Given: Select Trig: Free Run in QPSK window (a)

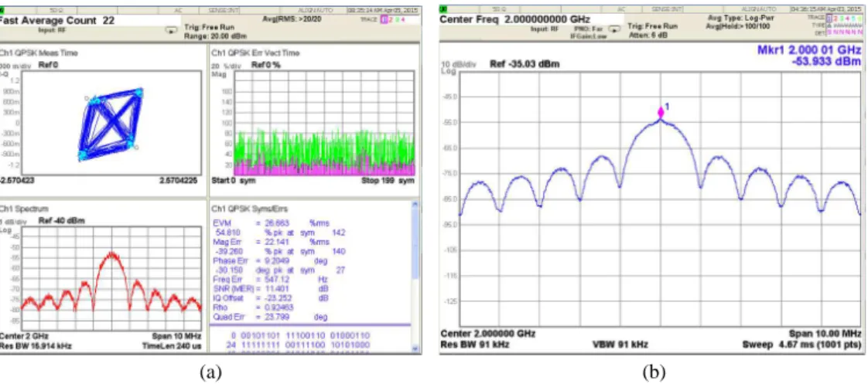Looking at the screenshot, I should [x=209, y=27].
